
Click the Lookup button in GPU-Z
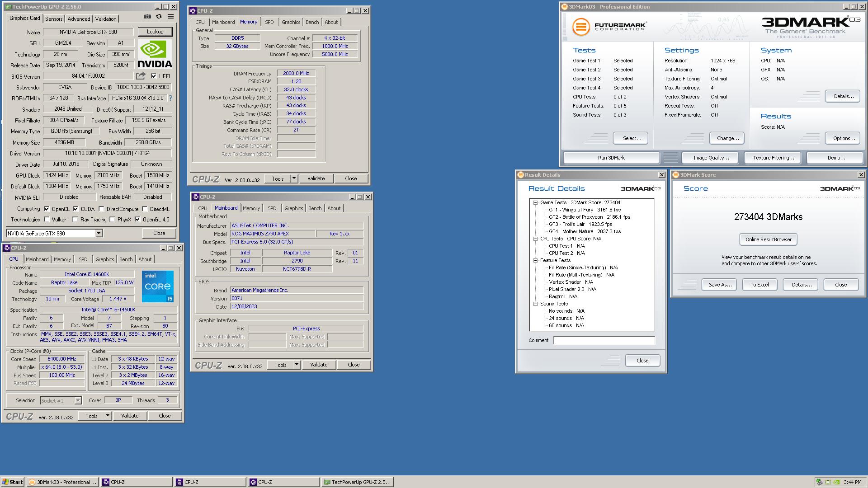click(x=155, y=32)
